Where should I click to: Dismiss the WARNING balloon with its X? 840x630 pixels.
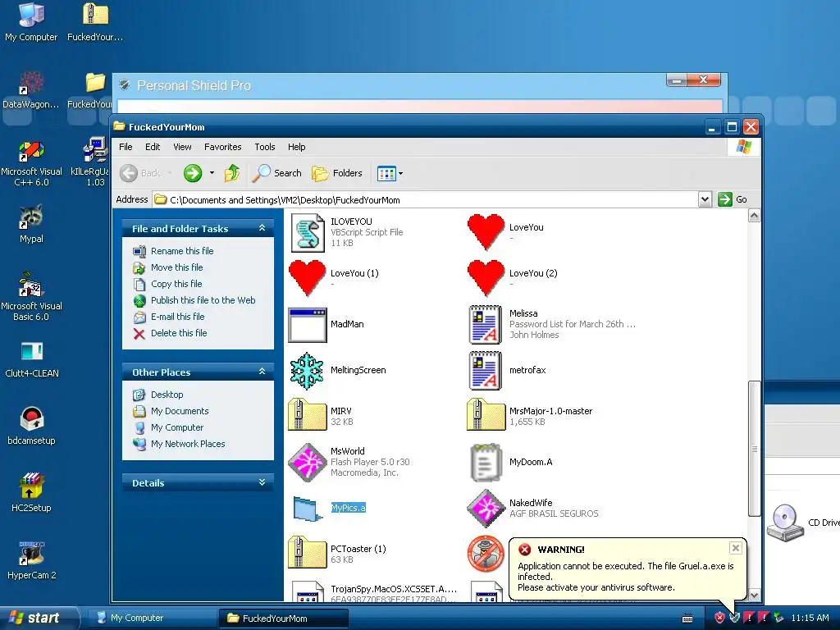tap(736, 547)
